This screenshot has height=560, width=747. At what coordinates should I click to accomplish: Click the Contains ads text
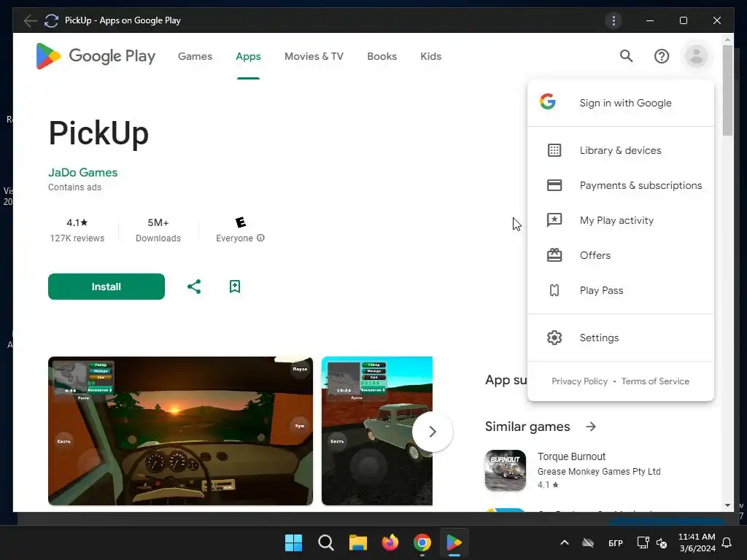click(75, 187)
